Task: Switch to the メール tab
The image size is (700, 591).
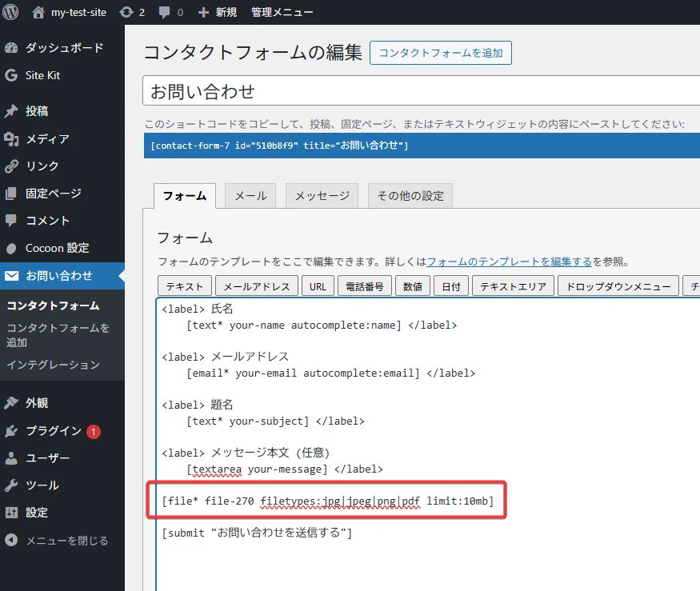Action: 250,196
